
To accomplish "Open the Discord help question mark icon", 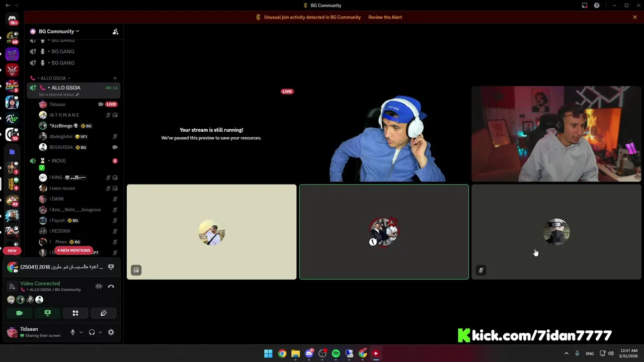I will click(x=597, y=6).
